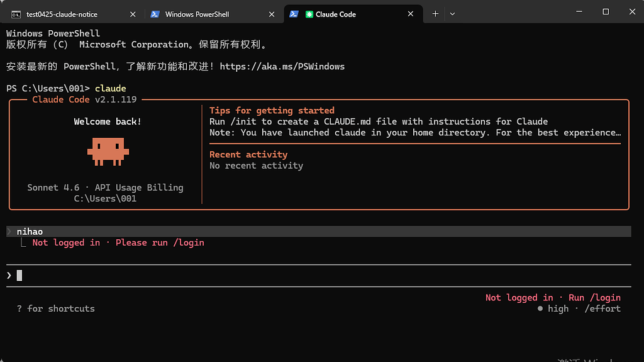The width and height of the screenshot is (644, 362).
Task: Click the 'high · /effort' status indicator
Action: point(579,308)
